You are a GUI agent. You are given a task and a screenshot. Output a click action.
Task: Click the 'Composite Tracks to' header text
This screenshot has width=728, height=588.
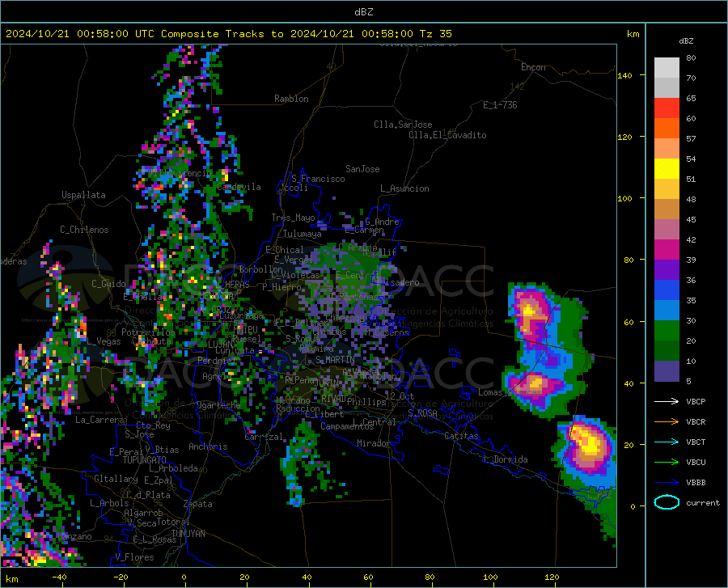[222, 34]
